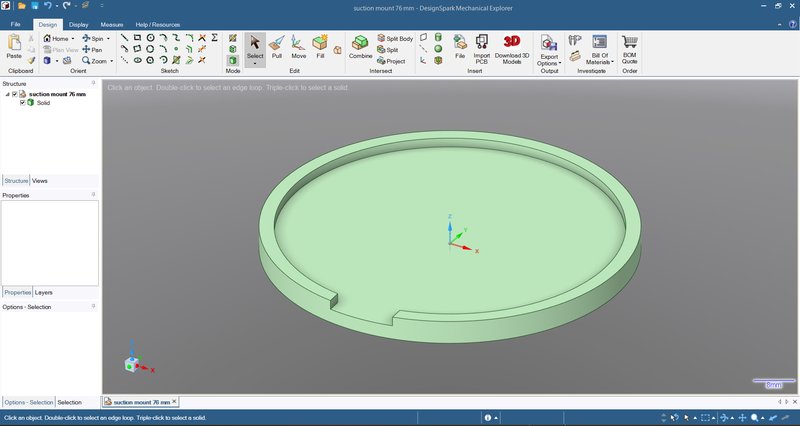Open the Views panel tab
The height and width of the screenshot is (426, 800).
pyautogui.click(x=39, y=181)
